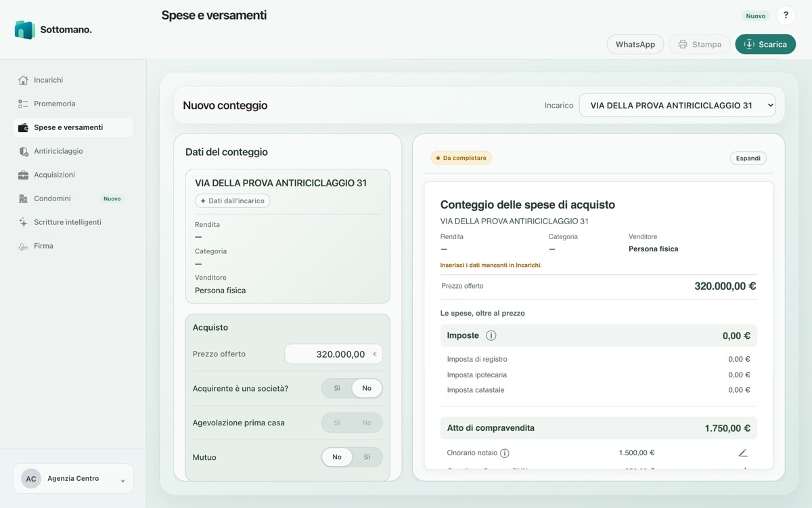
Task: Open the Incarico dropdown
Action: pos(677,106)
